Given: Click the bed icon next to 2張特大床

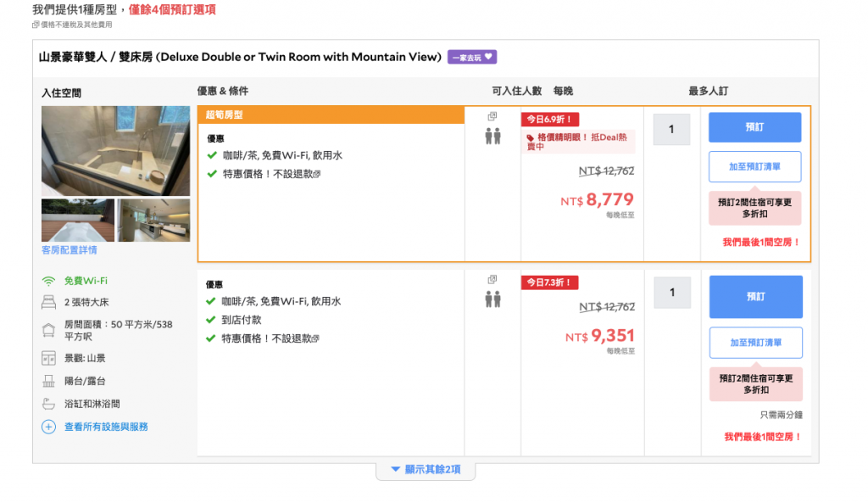Looking at the screenshot, I should click(48, 302).
